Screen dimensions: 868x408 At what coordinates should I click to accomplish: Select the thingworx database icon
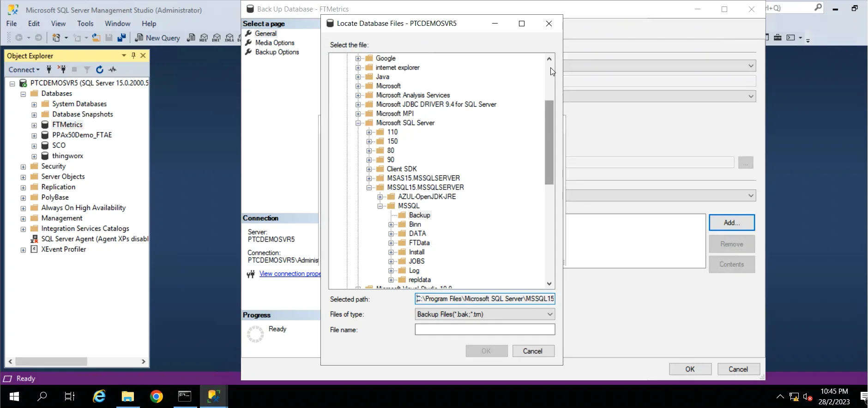pos(45,156)
